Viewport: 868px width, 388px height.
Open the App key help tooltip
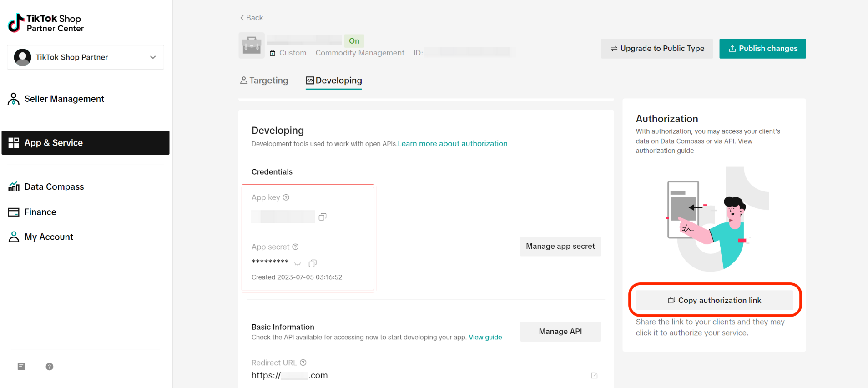click(286, 197)
